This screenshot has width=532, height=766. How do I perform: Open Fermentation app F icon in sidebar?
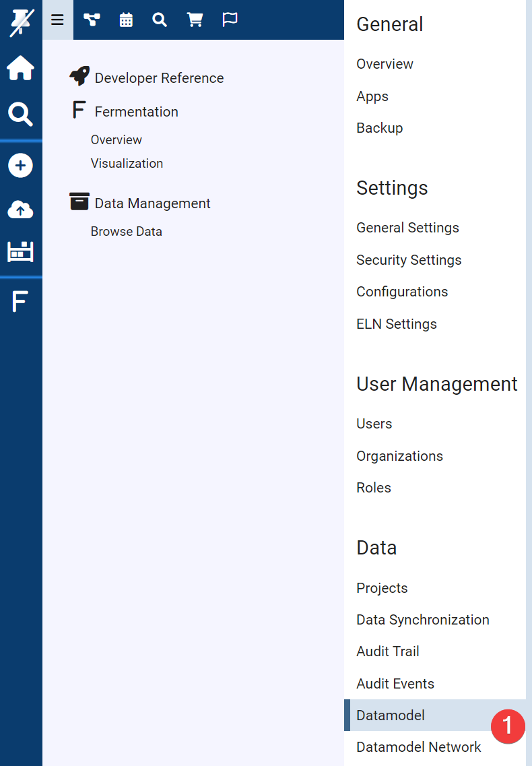(x=20, y=302)
